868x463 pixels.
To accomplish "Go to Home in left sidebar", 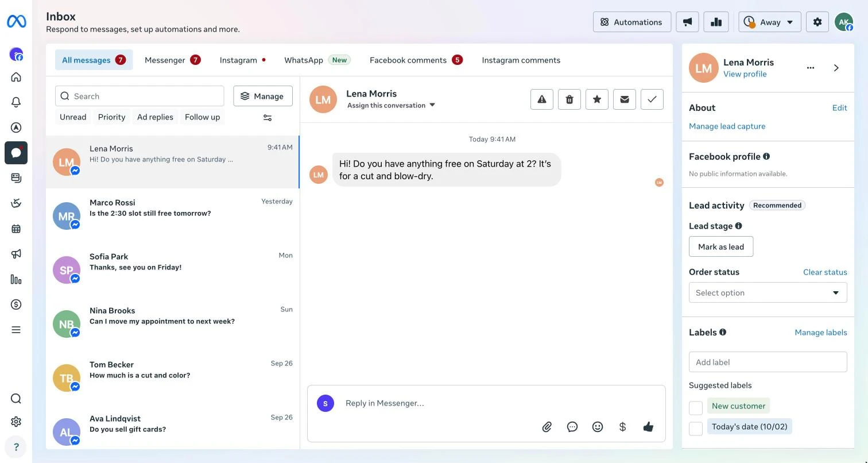I will tap(16, 77).
